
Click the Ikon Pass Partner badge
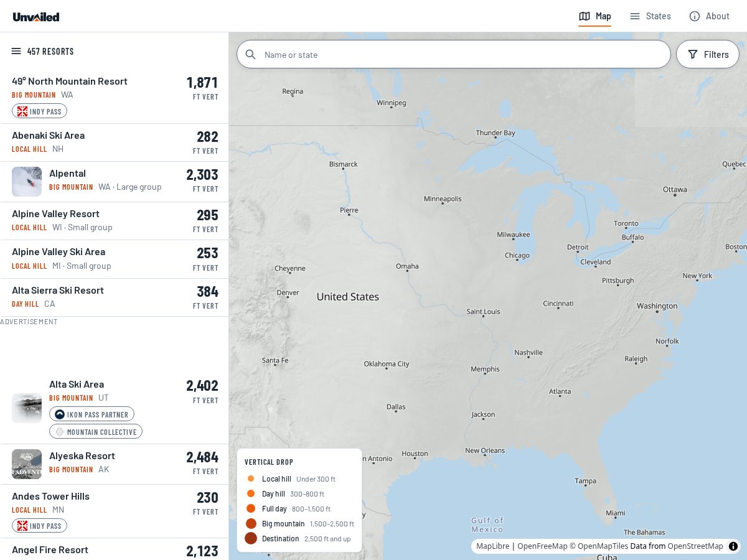tap(92, 414)
